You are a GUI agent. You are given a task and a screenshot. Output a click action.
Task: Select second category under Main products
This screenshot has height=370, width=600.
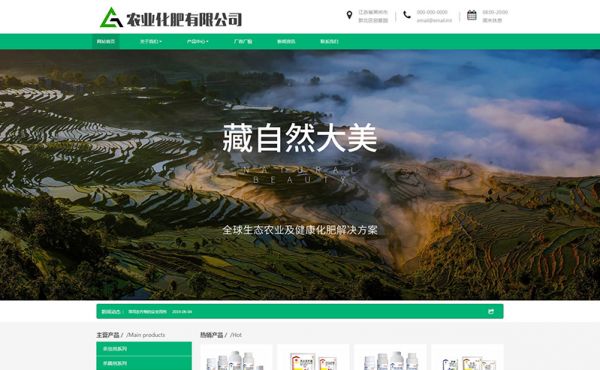(x=144, y=363)
